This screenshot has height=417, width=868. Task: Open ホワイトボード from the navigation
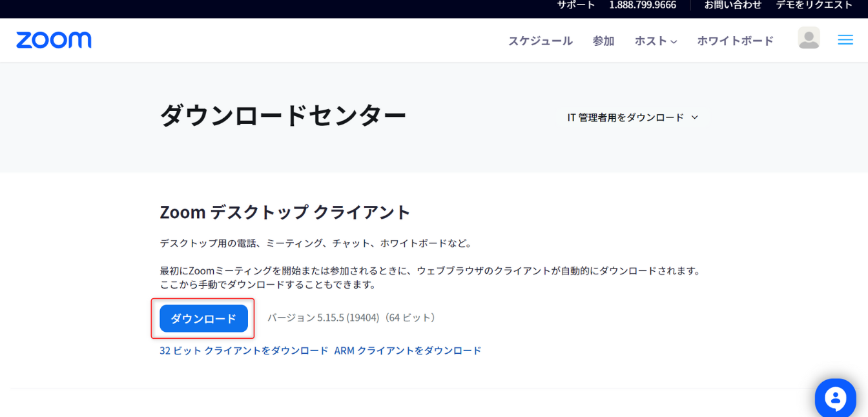735,41
